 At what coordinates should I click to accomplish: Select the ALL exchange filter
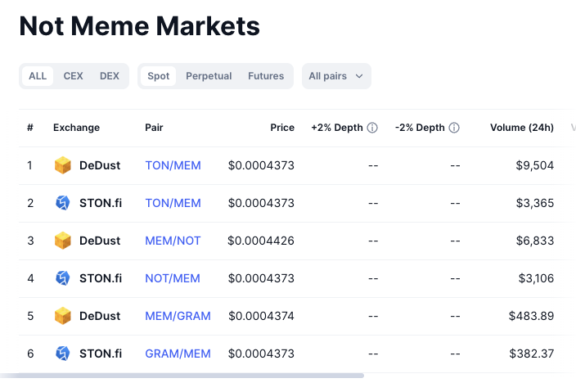[38, 76]
